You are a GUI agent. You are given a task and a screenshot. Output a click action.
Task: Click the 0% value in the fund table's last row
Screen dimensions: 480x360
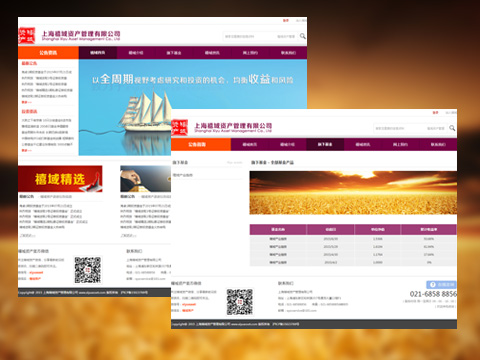click(429, 263)
